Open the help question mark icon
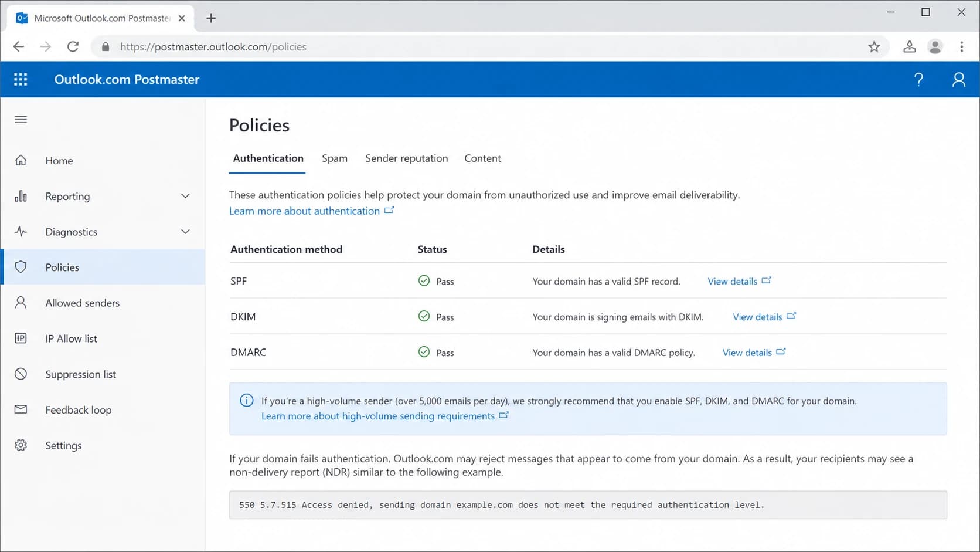 pos(918,79)
